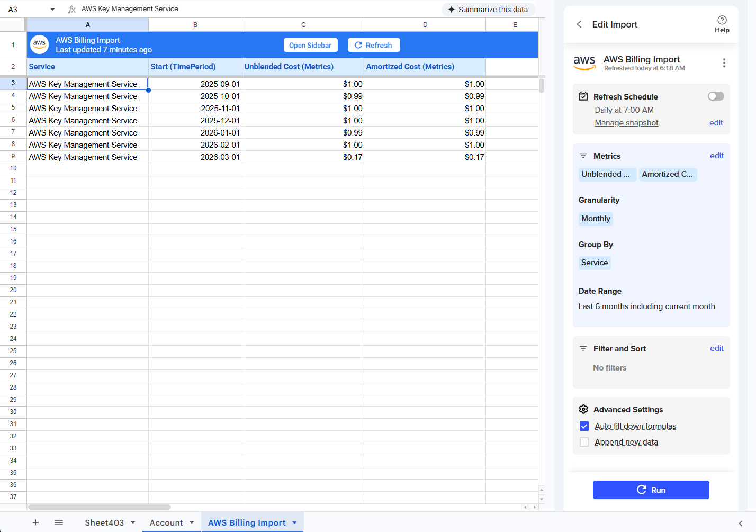Open the all sheets list icon

click(x=59, y=522)
